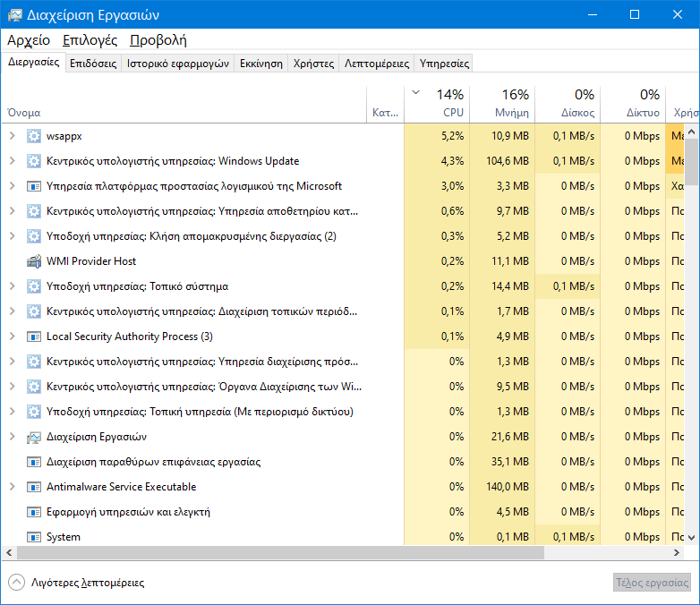This screenshot has height=605, width=700.
Task: Expand the wsappx process group
Action: click(12, 136)
